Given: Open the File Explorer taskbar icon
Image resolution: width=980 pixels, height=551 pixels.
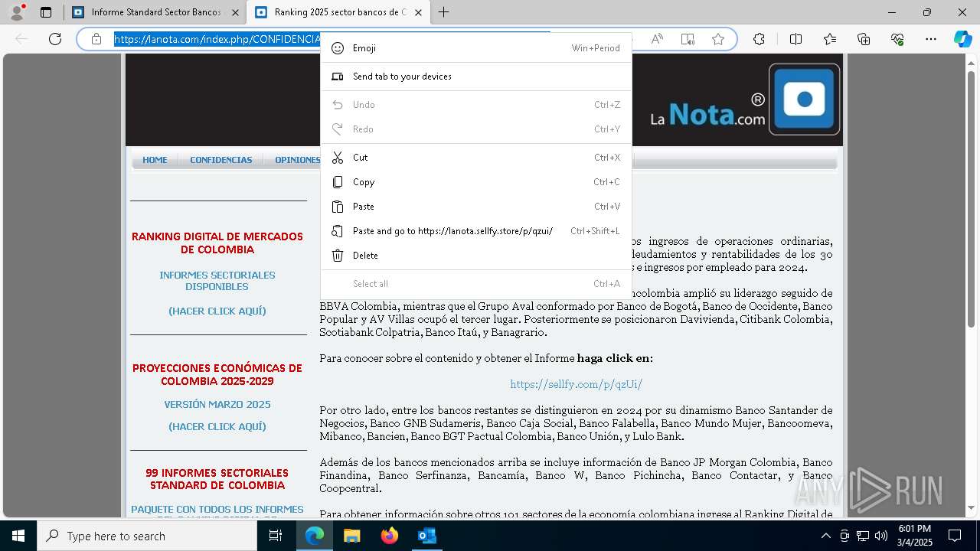Looking at the screenshot, I should 351,536.
